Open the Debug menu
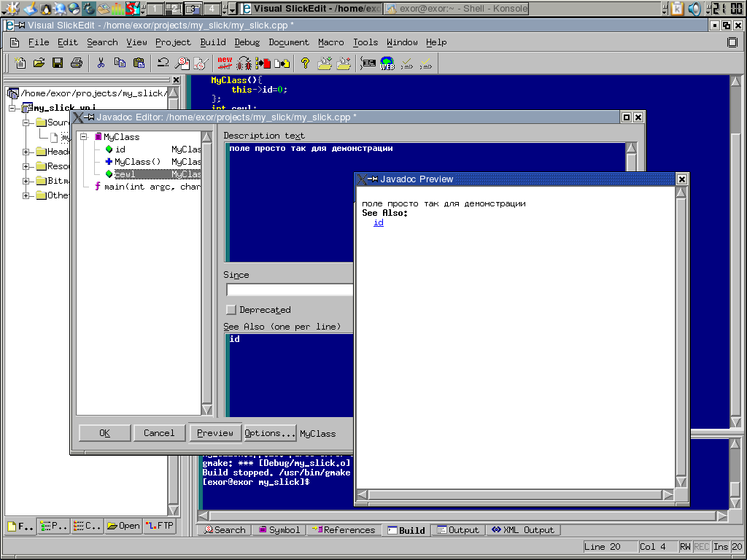 click(247, 42)
